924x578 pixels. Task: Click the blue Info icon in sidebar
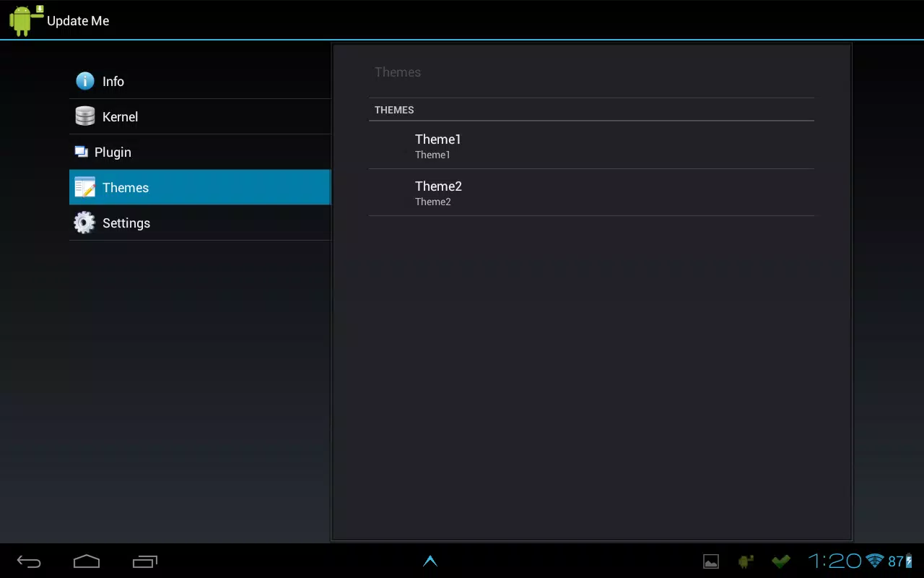[85, 81]
